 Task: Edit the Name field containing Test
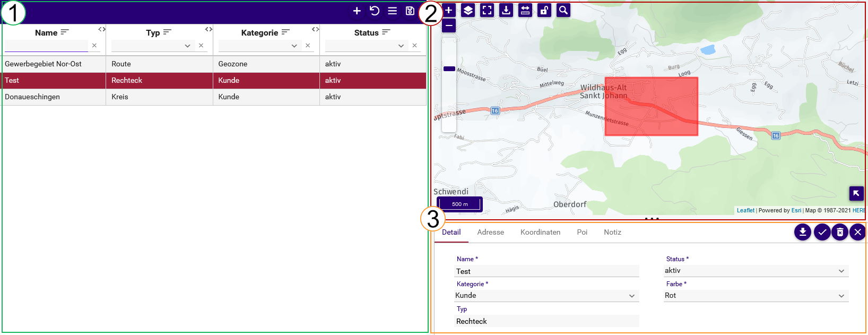(546, 271)
